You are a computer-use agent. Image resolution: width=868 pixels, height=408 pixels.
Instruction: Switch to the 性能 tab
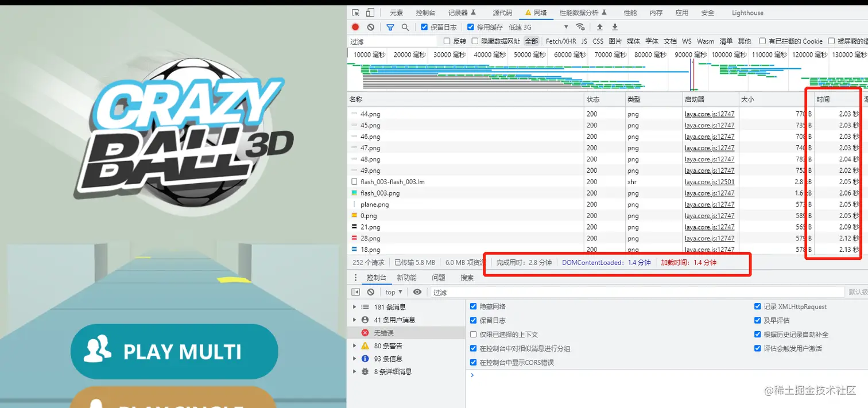pos(630,13)
